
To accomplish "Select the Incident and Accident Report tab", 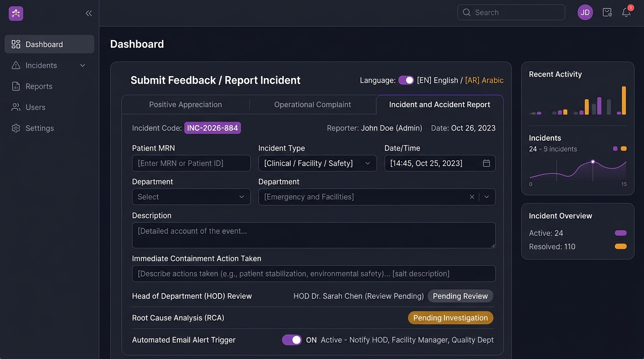I will click(440, 105).
